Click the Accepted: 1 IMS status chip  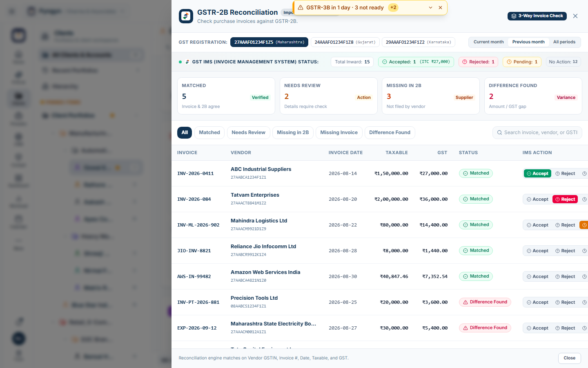tap(416, 62)
